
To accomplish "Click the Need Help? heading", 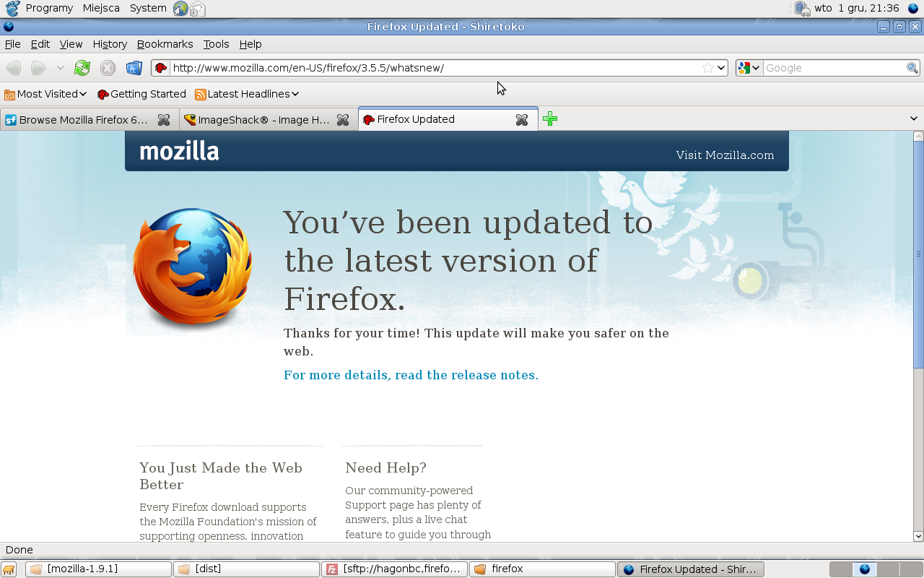I will click(x=385, y=467).
